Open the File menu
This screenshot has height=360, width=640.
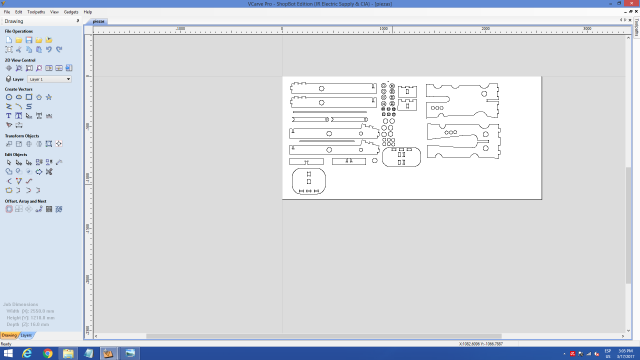point(7,12)
